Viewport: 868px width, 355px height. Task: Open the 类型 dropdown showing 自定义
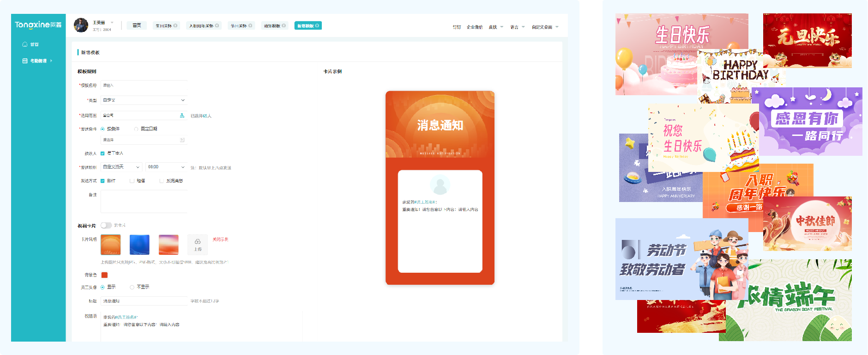(144, 100)
